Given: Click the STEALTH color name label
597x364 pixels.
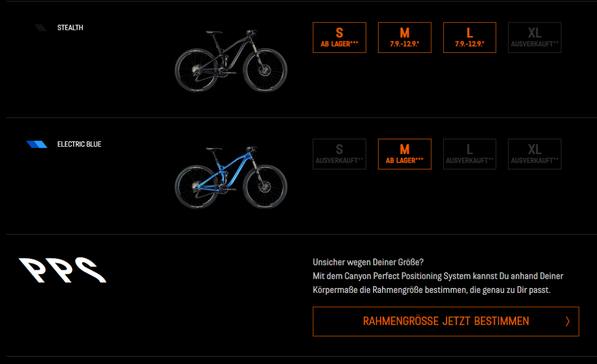Looking at the screenshot, I should [70, 28].
